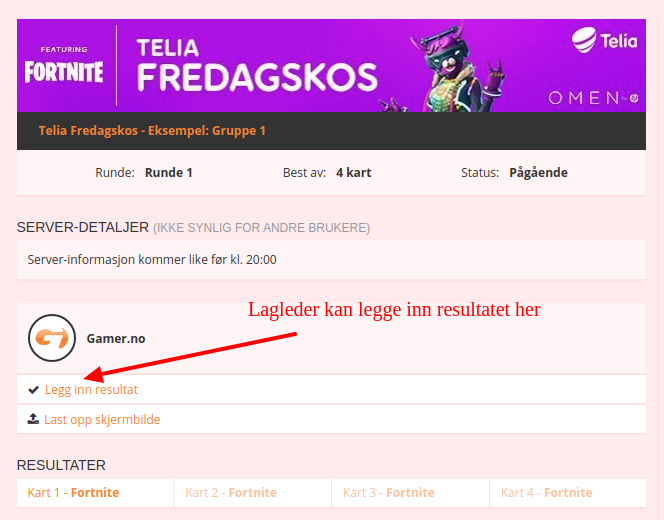Click the Gamer.no round team logo
This screenshot has width=664, height=520.
click(52, 338)
